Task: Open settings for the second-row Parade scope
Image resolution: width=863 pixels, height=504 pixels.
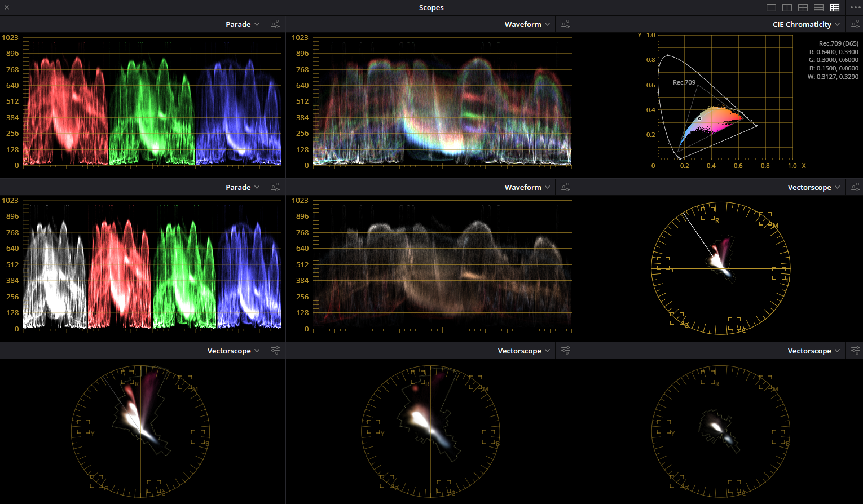Action: (x=275, y=187)
